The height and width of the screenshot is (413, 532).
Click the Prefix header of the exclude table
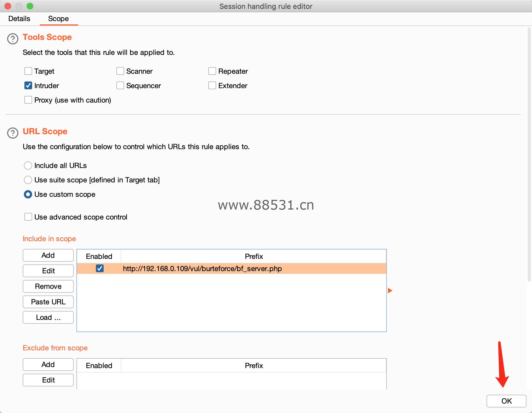click(x=254, y=366)
